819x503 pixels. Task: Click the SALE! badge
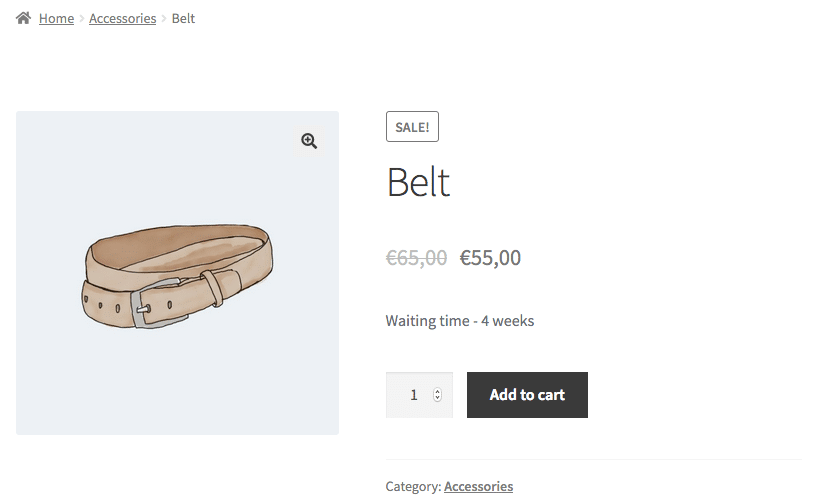pos(412,127)
